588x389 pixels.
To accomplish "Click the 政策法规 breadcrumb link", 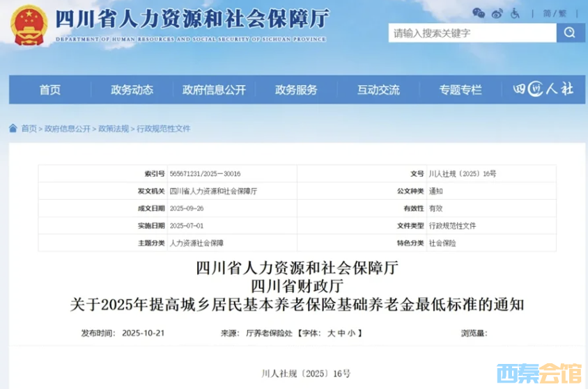I will (x=114, y=129).
